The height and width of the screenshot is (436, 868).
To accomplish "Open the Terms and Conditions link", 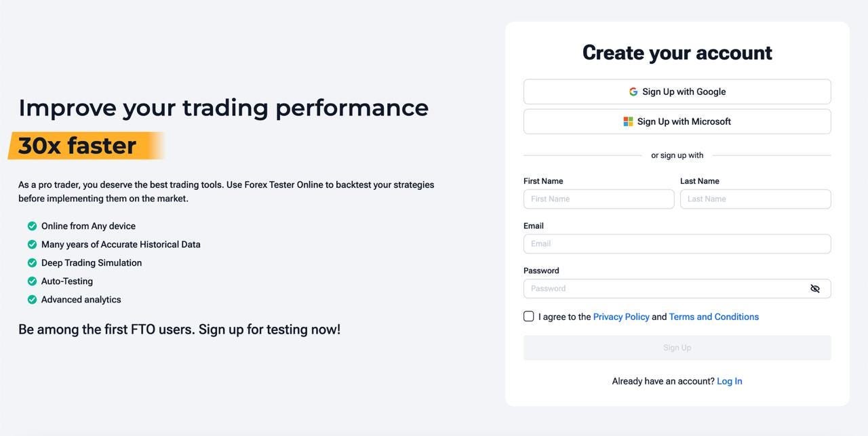I will tap(714, 317).
